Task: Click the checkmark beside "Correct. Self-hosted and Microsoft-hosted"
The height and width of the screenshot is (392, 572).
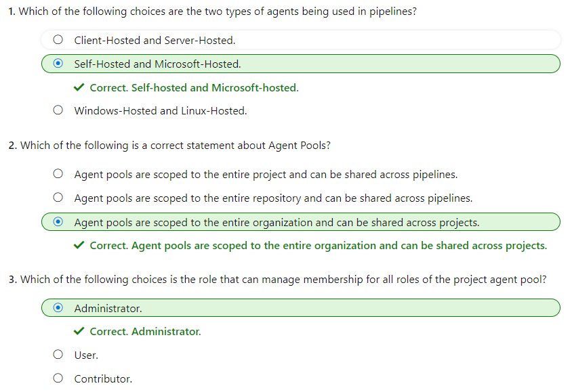Action: click(79, 87)
